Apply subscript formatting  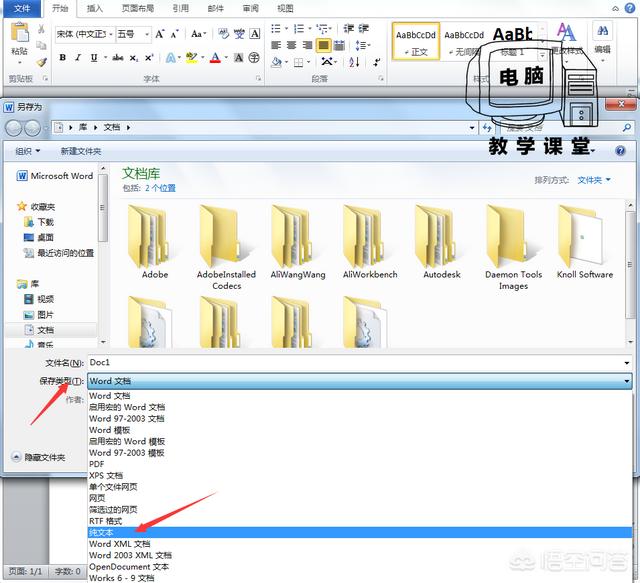pyautogui.click(x=133, y=58)
